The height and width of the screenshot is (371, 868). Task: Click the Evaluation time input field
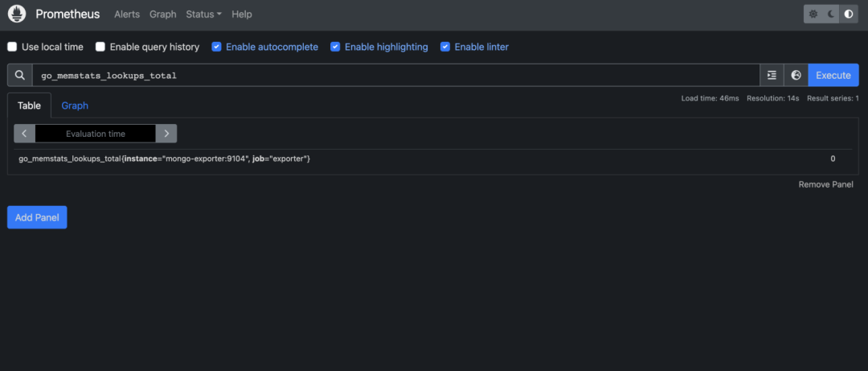[x=96, y=134]
